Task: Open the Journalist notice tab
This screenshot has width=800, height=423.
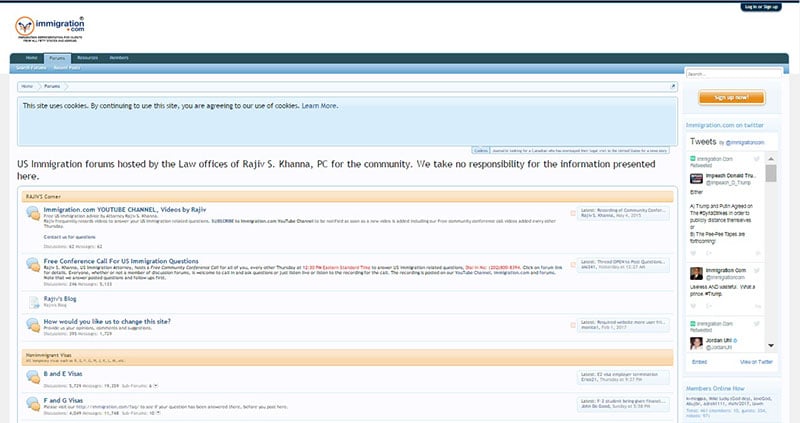Action: tap(580, 151)
